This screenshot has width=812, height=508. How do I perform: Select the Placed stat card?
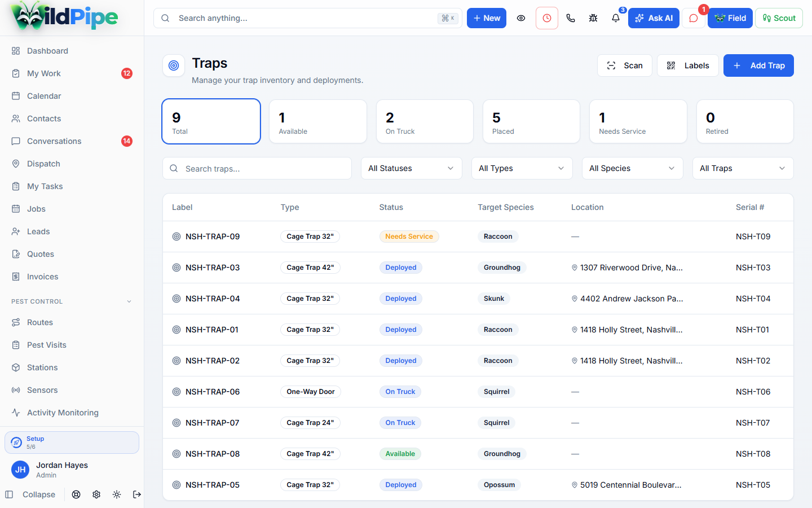532,121
